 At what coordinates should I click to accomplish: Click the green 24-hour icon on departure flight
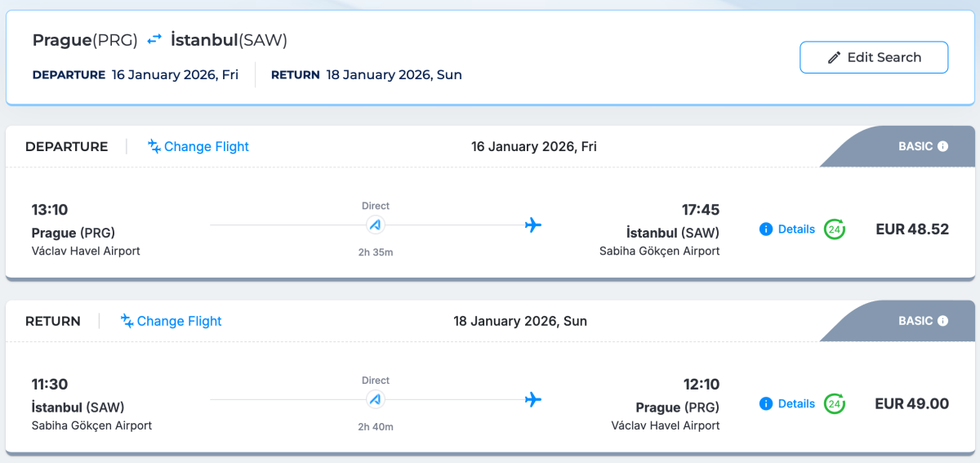pos(834,229)
